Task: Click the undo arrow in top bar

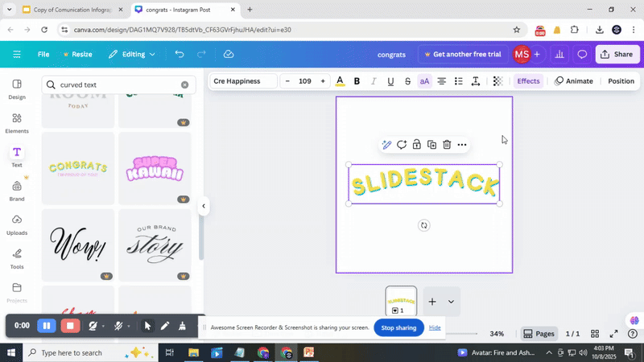Action: [x=179, y=55]
